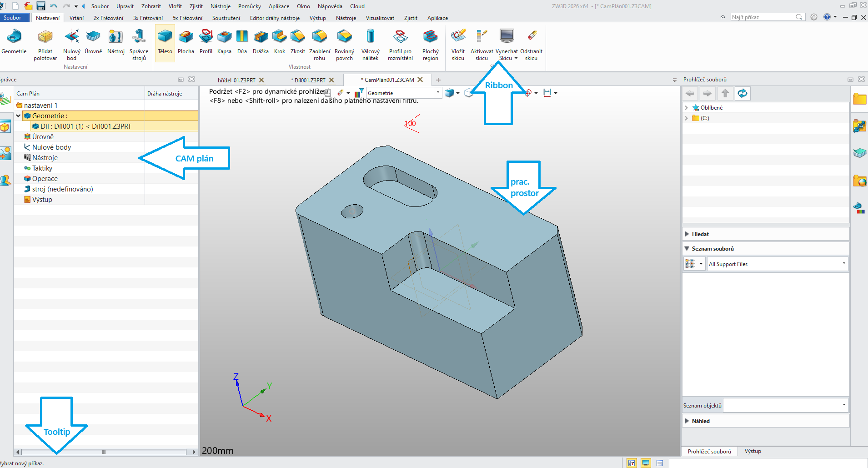Viewport: 868px width, 468px height.
Task: Expand the (C:) drive node
Action: 687,118
